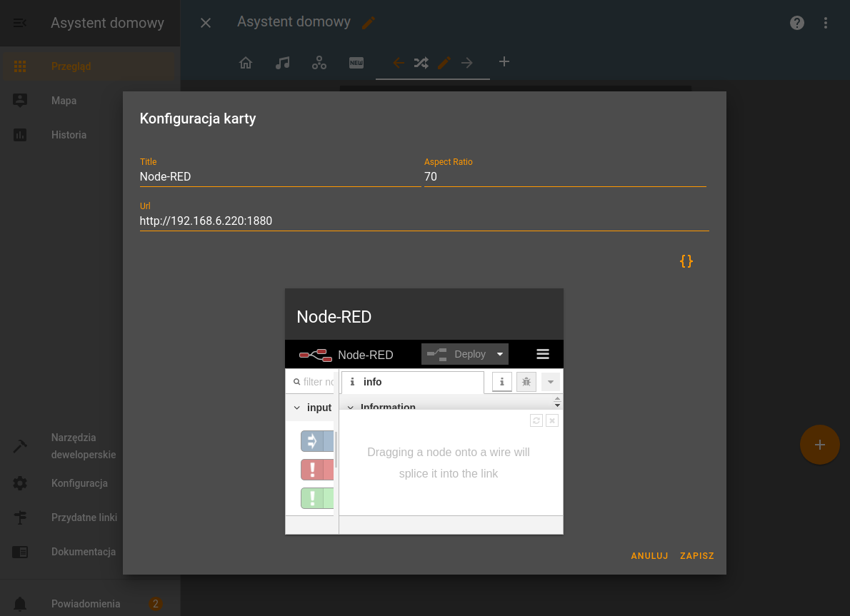Image resolution: width=850 pixels, height=616 pixels.
Task: Click the code editor braces icon
Action: [x=686, y=261]
